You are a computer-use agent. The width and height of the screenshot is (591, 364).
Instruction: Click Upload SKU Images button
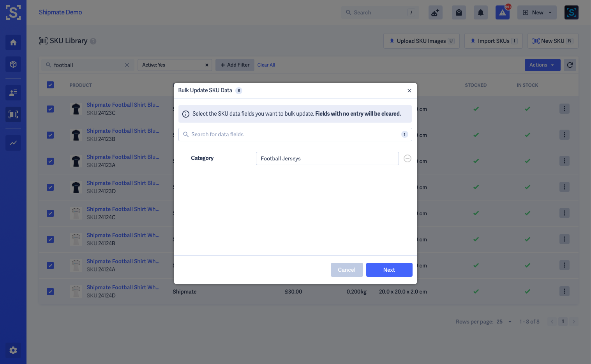click(422, 41)
